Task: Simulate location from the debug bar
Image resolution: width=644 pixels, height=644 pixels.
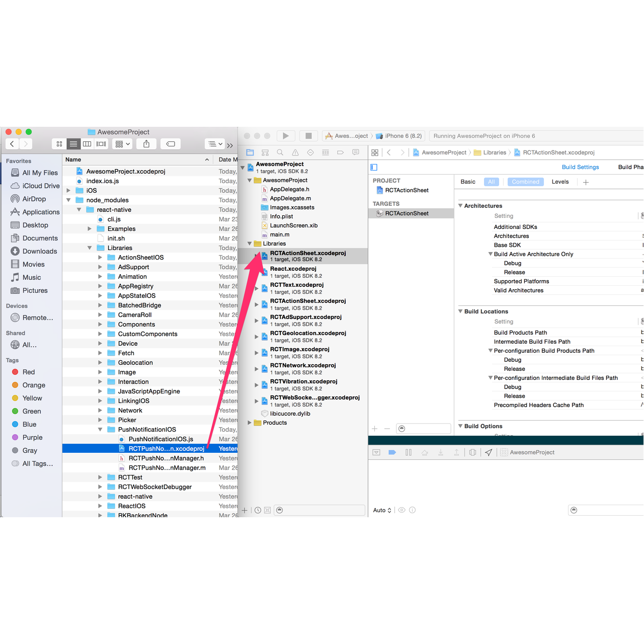Action: [x=489, y=452]
